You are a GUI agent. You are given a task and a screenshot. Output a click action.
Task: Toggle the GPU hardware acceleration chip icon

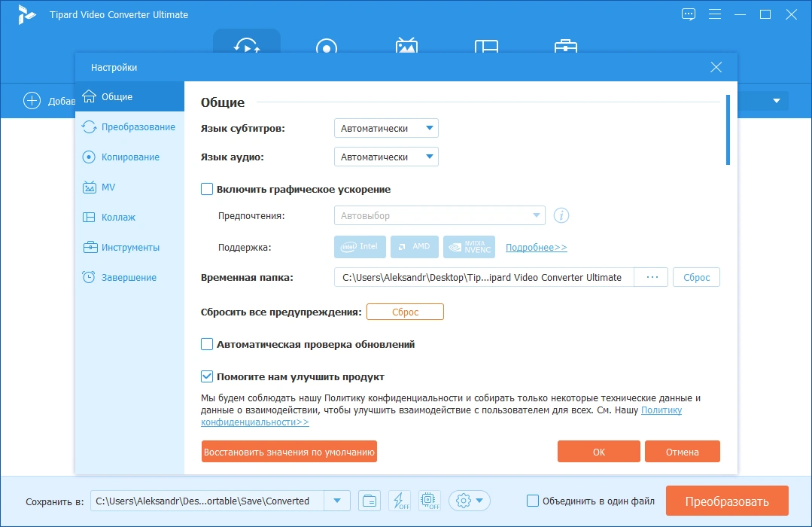pyautogui.click(x=429, y=501)
